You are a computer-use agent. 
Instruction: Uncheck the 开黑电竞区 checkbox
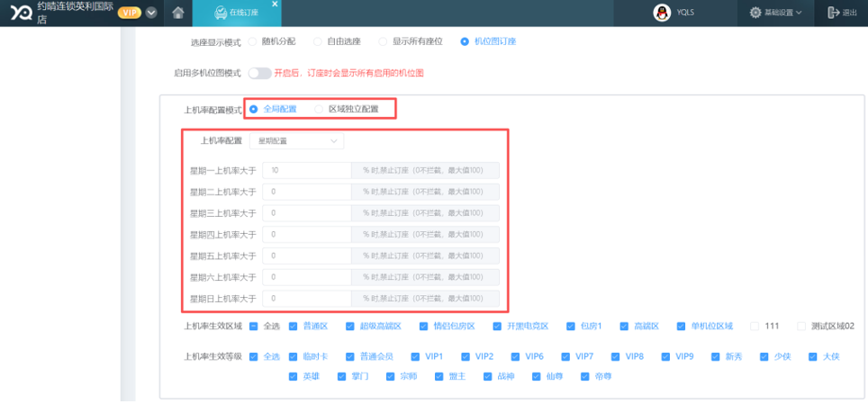(497, 326)
